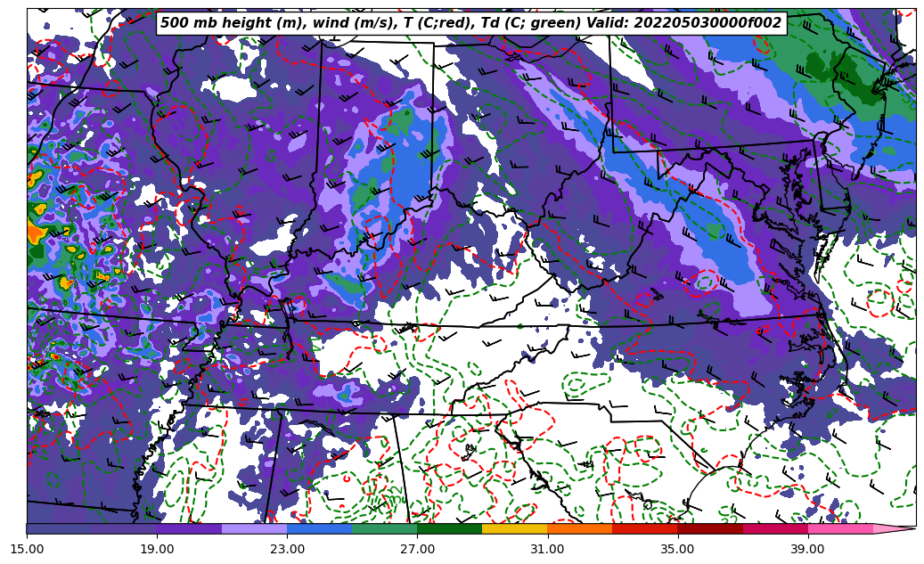
Task: Choose the bright red colorbar segment
Action: tap(644, 528)
